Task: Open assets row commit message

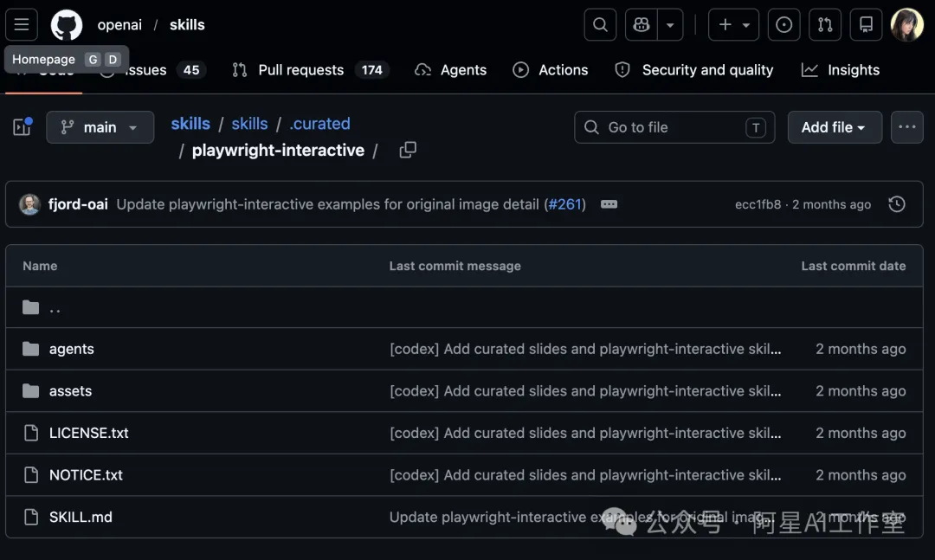Action: click(x=585, y=390)
